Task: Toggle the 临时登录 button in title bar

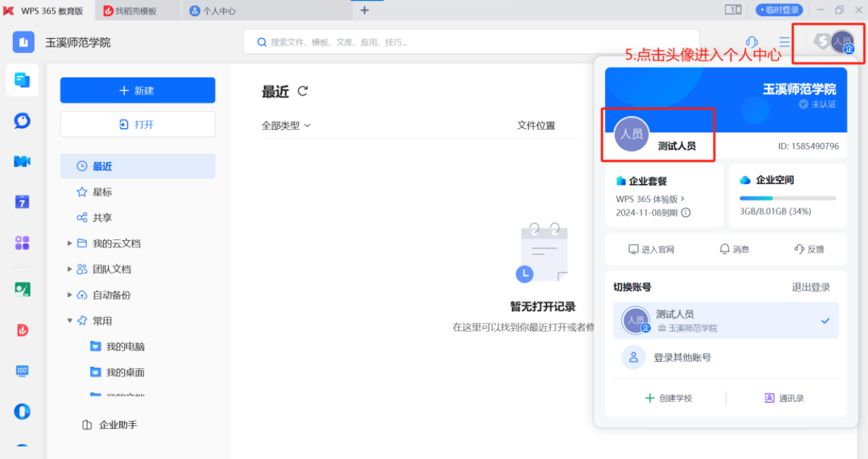Action: pos(779,10)
